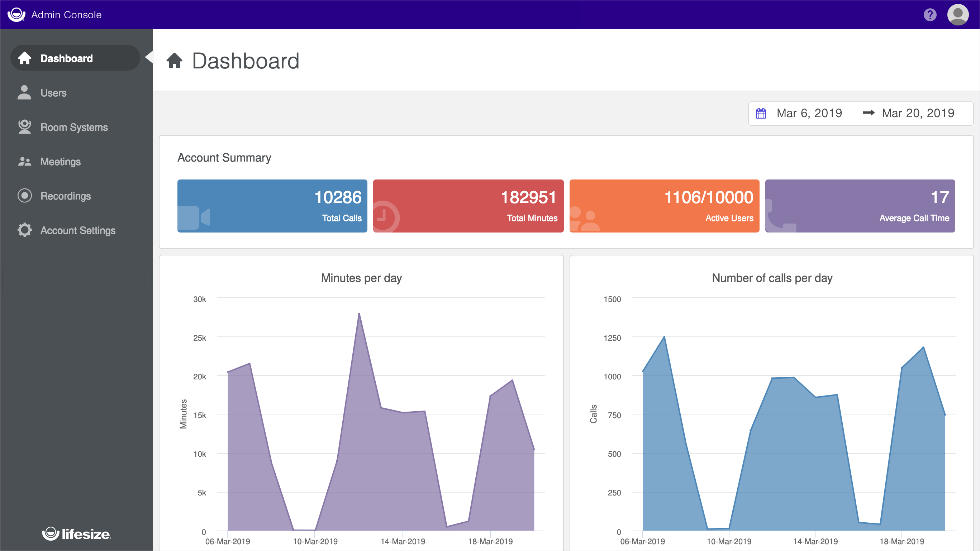
Task: Click the Active Users orange tile
Action: (664, 206)
